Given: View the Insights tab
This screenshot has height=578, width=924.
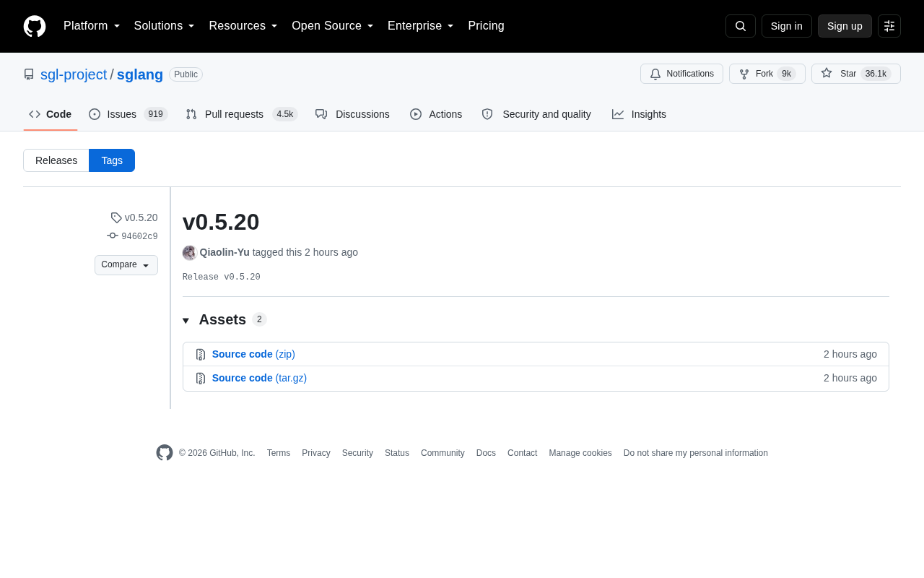Looking at the screenshot, I should tap(640, 114).
